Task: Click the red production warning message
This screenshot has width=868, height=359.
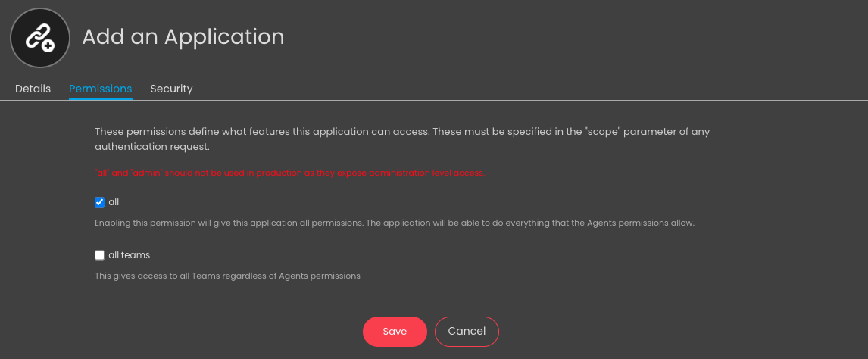Action: (x=290, y=173)
